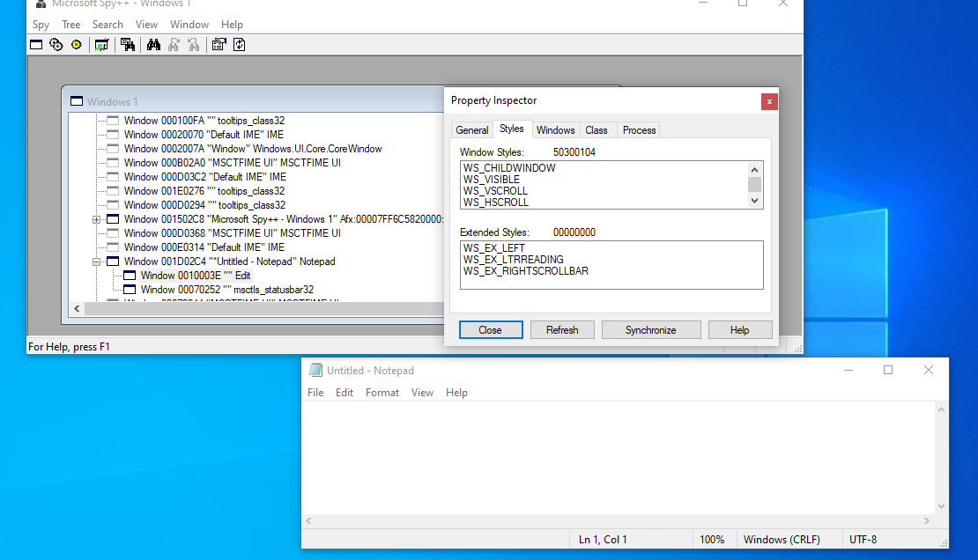Open the Window menu in Spy++
The image size is (978, 560).
click(189, 25)
